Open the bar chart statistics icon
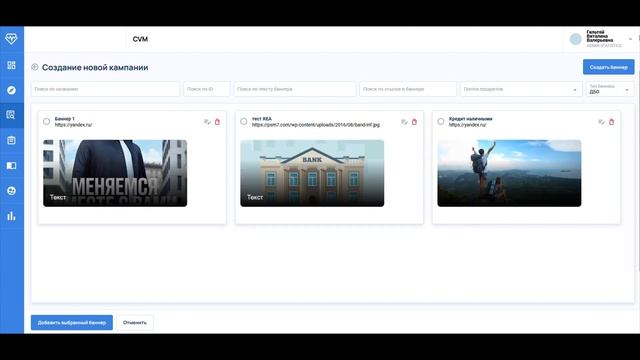The height and width of the screenshot is (360, 640). pos(11,216)
